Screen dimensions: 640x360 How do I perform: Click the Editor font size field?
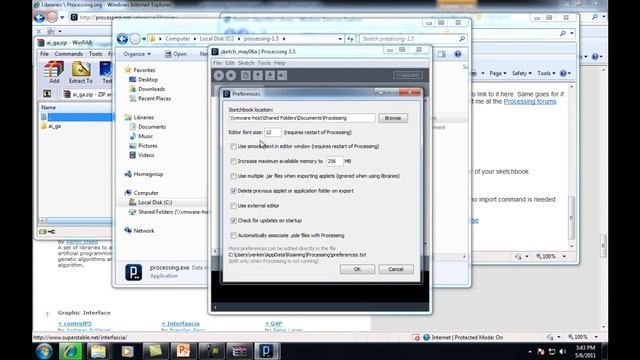pyautogui.click(x=273, y=132)
